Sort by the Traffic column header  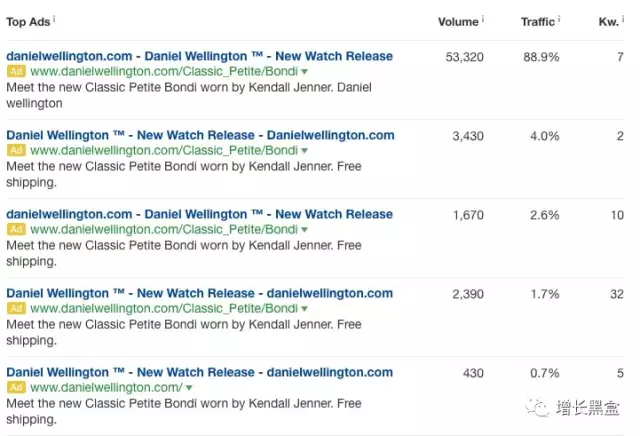coord(538,21)
